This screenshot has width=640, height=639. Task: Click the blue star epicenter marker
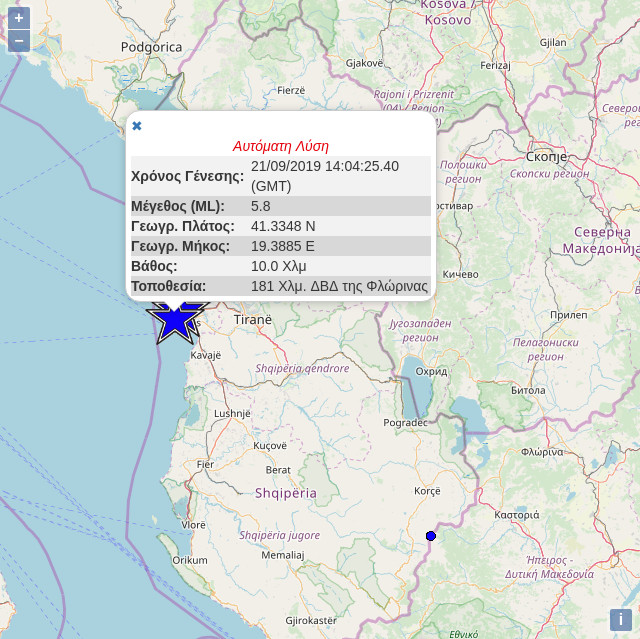176,321
